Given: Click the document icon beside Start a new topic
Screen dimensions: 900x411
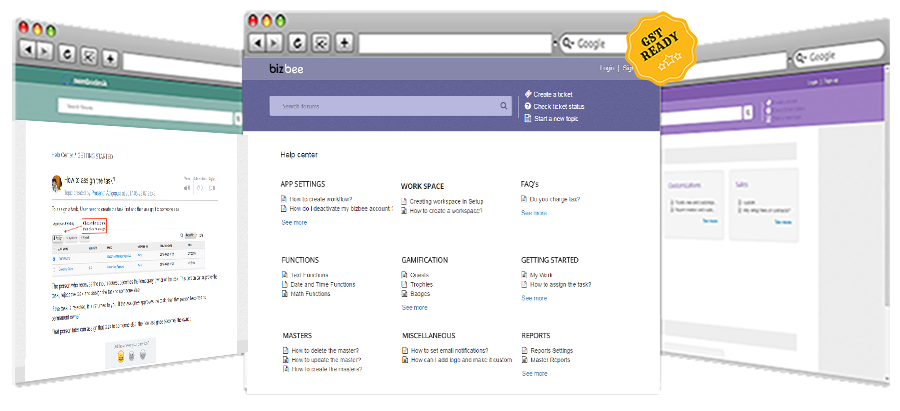Looking at the screenshot, I should pyautogui.click(x=527, y=118).
